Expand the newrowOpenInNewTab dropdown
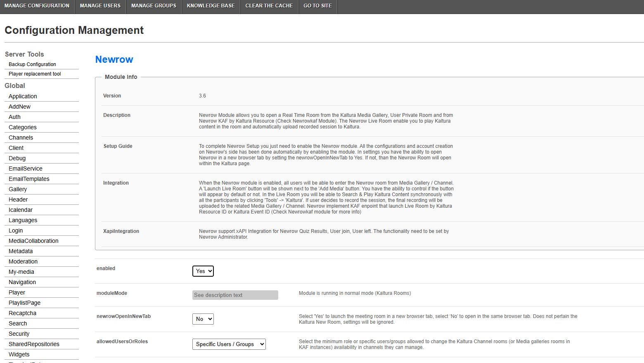Screen dimensions: 644x363 point(203,319)
